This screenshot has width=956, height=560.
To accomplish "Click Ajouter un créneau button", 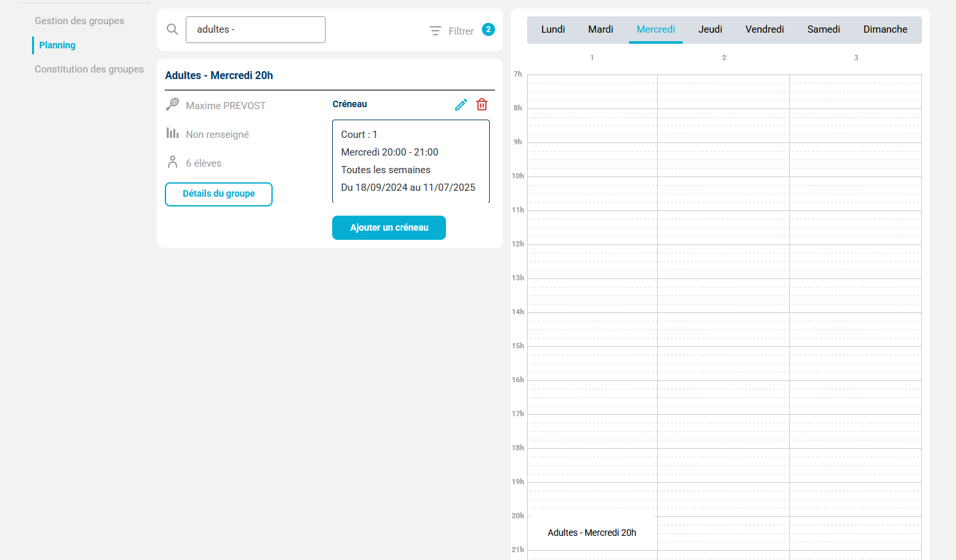I will point(389,227).
